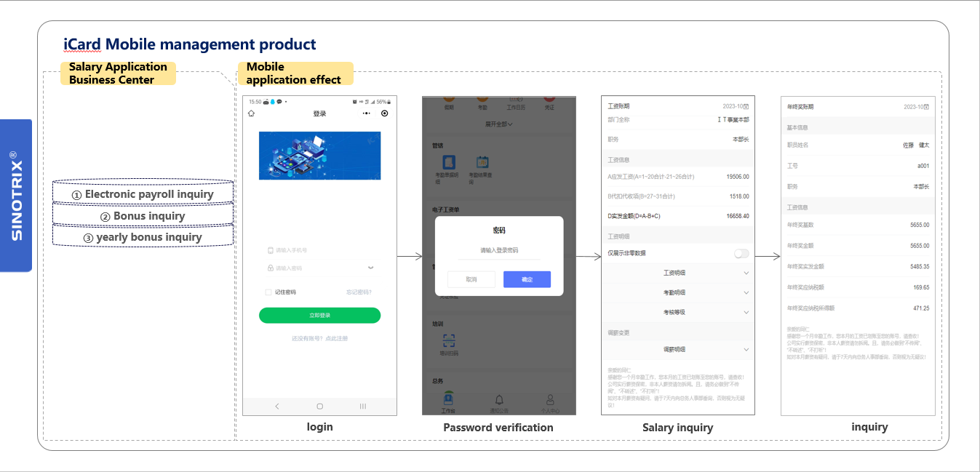This screenshot has width=980, height=472.
Task: Click 取消 in the password dialog
Action: click(x=471, y=279)
